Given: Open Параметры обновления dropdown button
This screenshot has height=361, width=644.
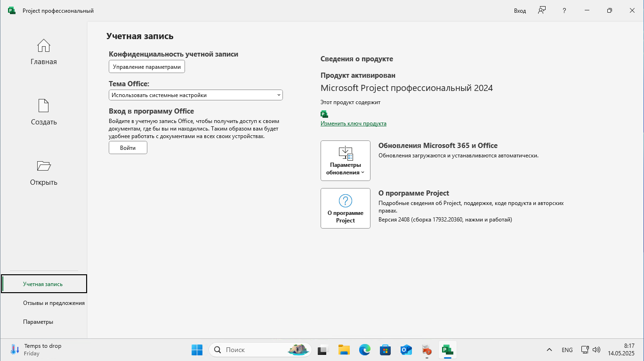Looking at the screenshot, I should (x=345, y=161).
